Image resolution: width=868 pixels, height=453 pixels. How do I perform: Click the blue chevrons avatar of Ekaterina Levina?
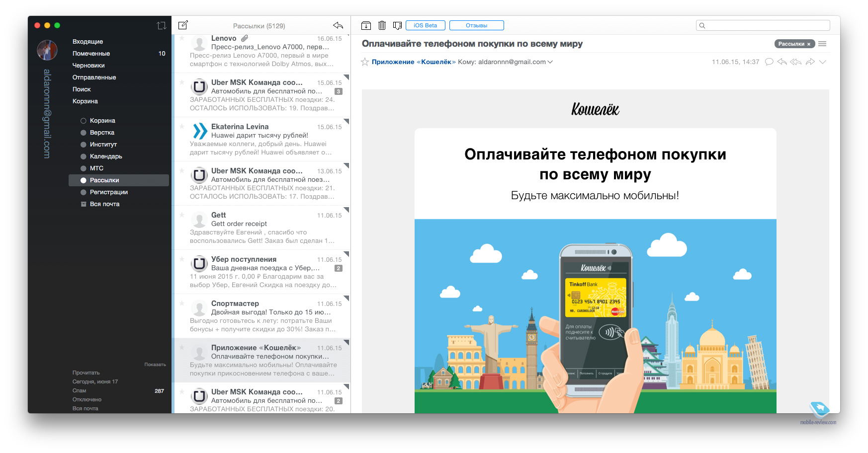click(x=199, y=131)
